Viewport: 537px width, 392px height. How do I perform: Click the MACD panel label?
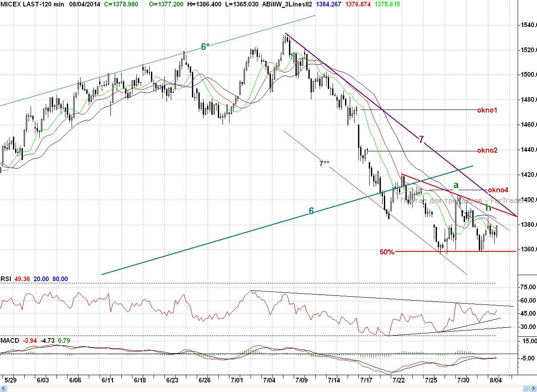[x=9, y=341]
